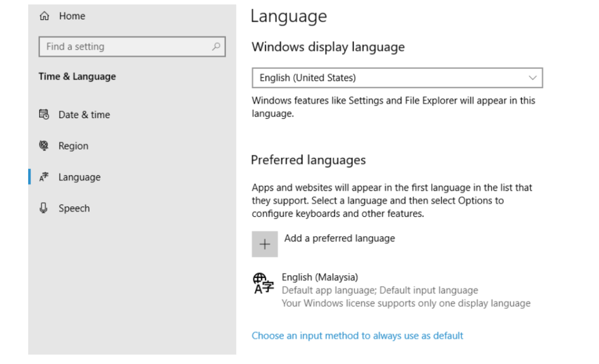Click the search magnifier icon
Screen dimensions: 599x364
tap(216, 47)
